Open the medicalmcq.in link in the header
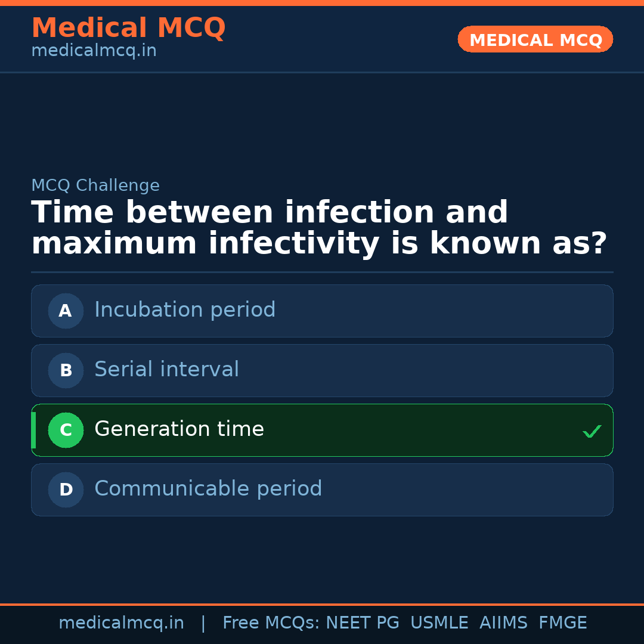 pos(94,51)
